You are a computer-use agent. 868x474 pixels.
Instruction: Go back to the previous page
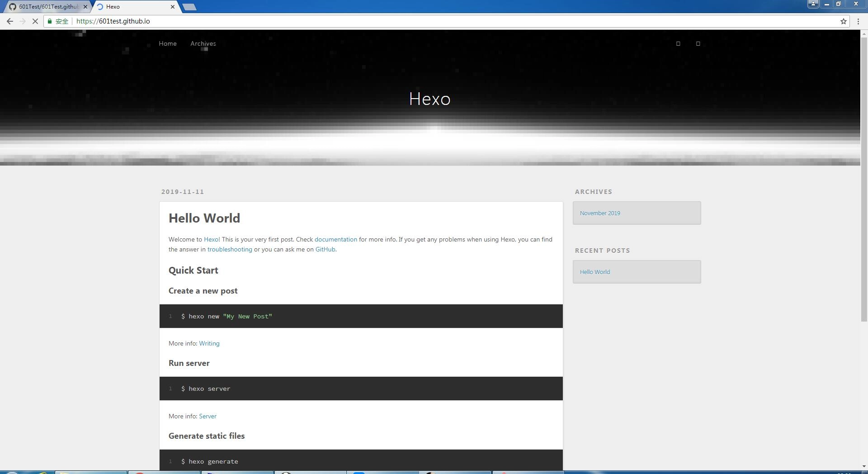10,21
